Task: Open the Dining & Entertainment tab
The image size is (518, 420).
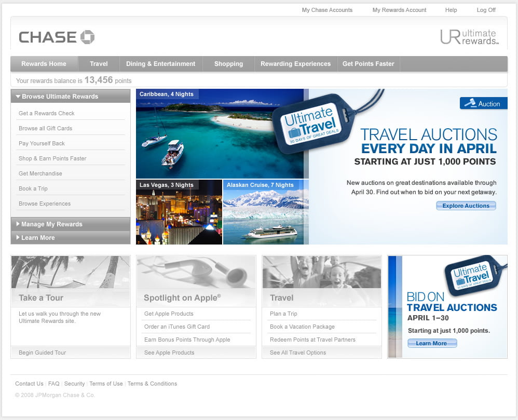Action: (x=161, y=64)
